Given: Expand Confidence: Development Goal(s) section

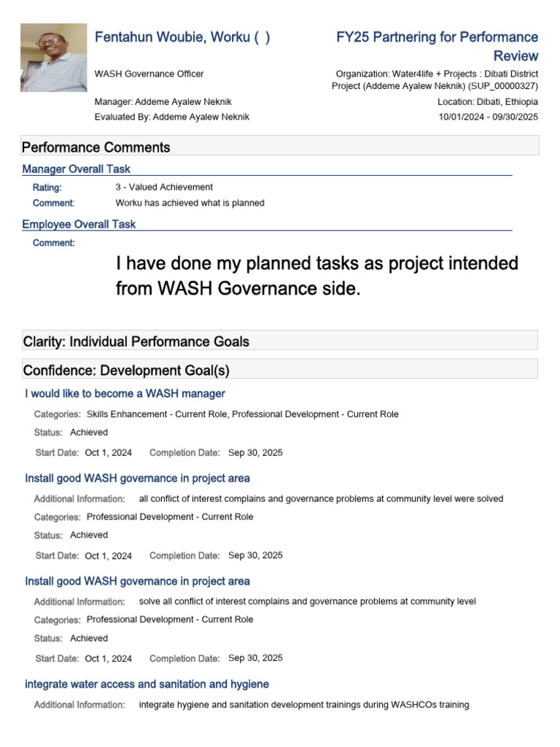Looking at the screenshot, I should pyautogui.click(x=126, y=371).
